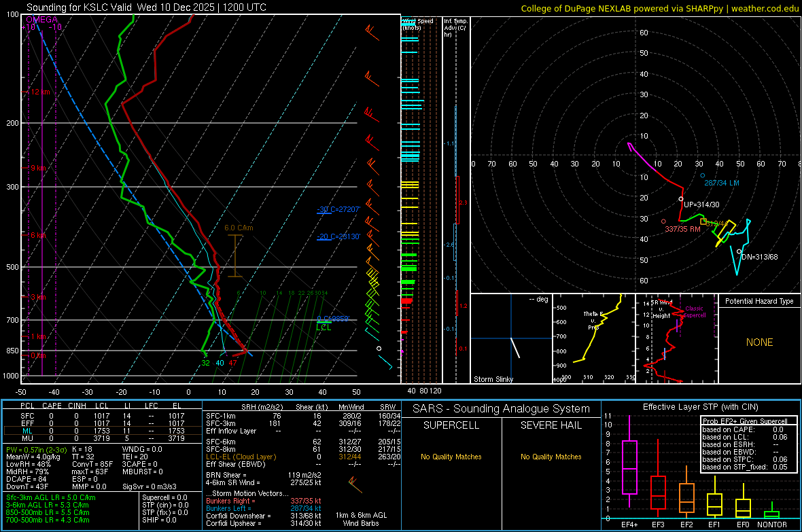Click the 'Corfidi Downshear' row

(x=264, y=516)
